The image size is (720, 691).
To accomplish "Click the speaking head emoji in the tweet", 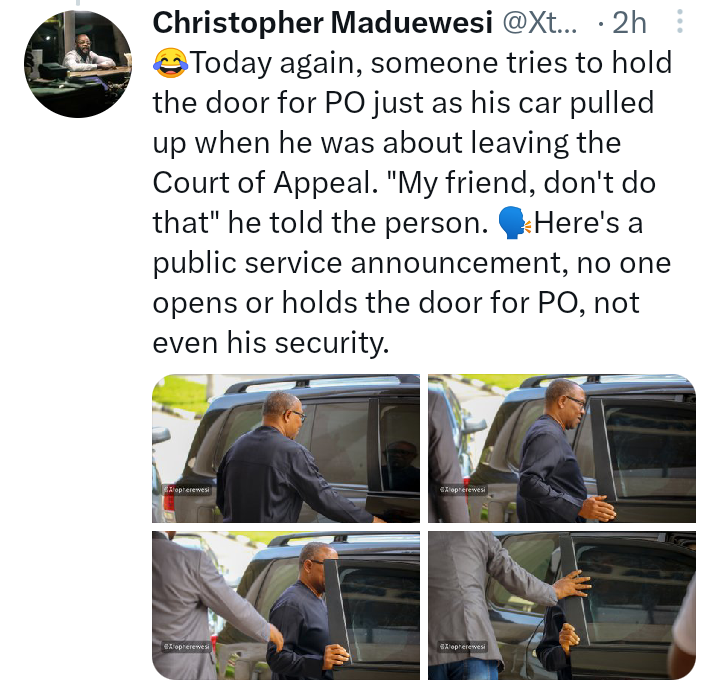I will click(x=515, y=223).
